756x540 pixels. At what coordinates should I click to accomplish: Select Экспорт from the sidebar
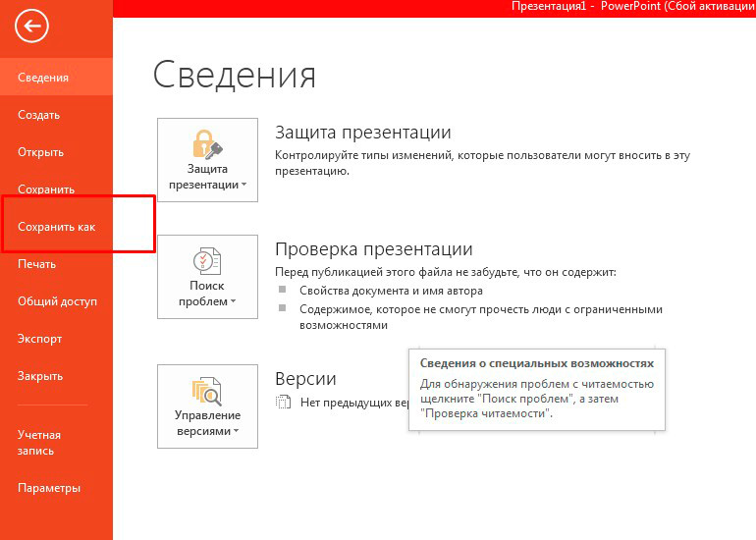tap(40, 339)
